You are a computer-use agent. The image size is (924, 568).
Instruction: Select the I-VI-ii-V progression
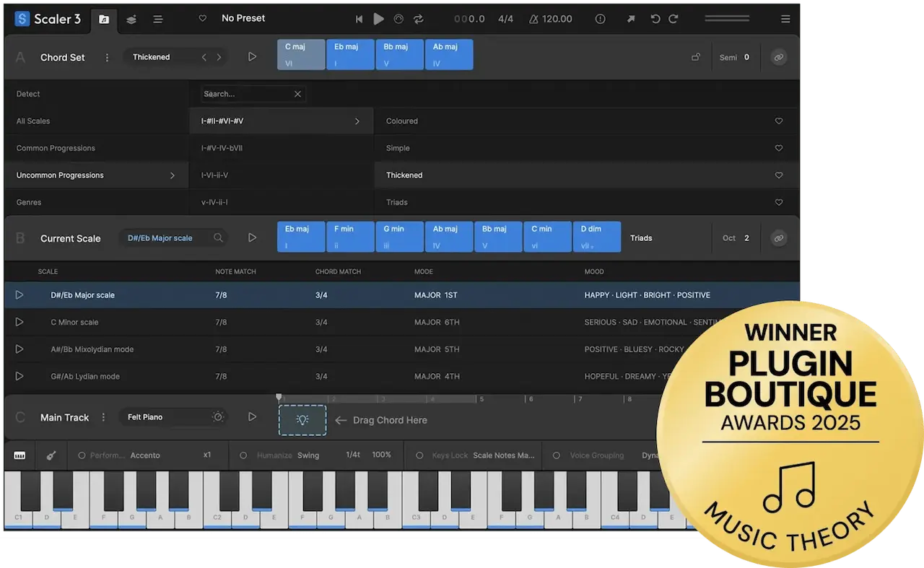point(282,175)
